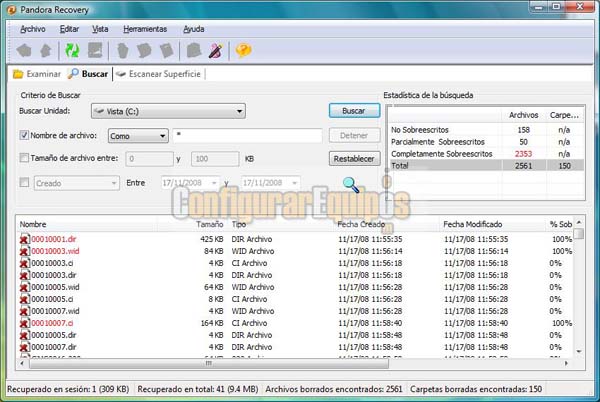The width and height of the screenshot is (600, 402).
Task: Click the maximum size field showing 100
Action: click(x=215, y=159)
